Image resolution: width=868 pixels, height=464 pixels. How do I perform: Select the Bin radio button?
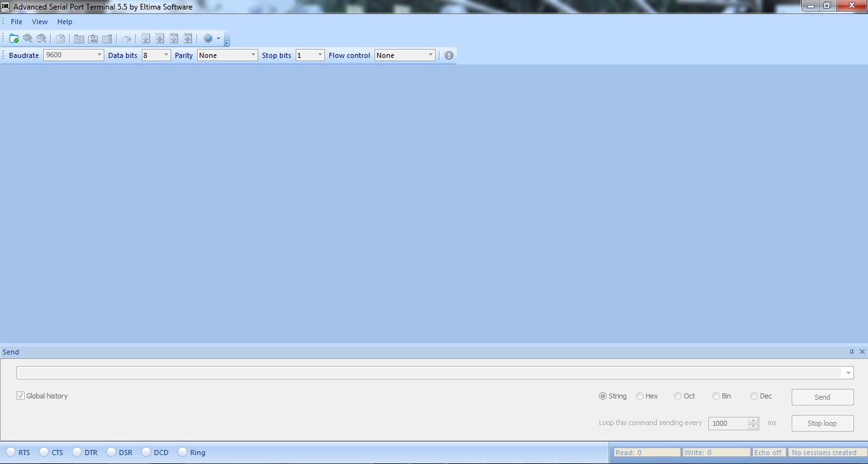pos(716,396)
